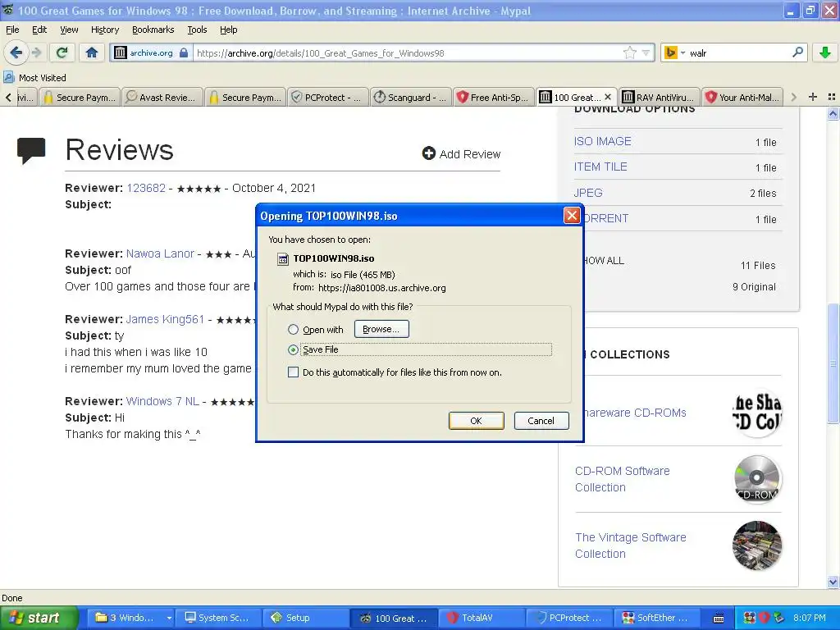
Task: Open reviewer Windows 7 NL profile link
Action: click(x=162, y=401)
